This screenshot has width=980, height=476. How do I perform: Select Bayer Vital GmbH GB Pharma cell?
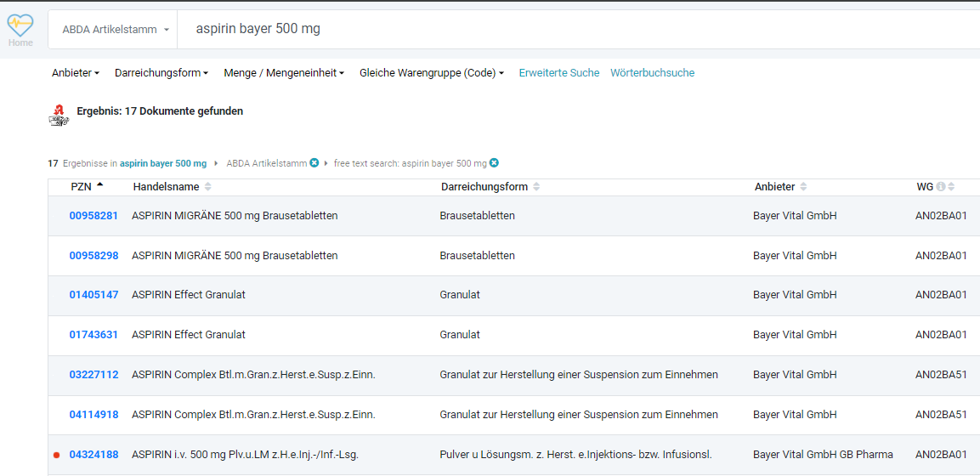click(x=823, y=455)
